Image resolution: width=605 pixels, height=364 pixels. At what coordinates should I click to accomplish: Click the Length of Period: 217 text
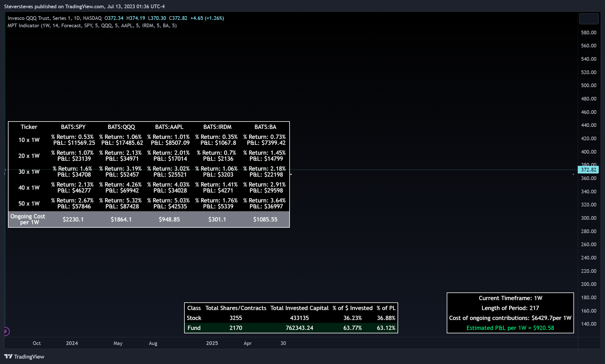click(510, 308)
